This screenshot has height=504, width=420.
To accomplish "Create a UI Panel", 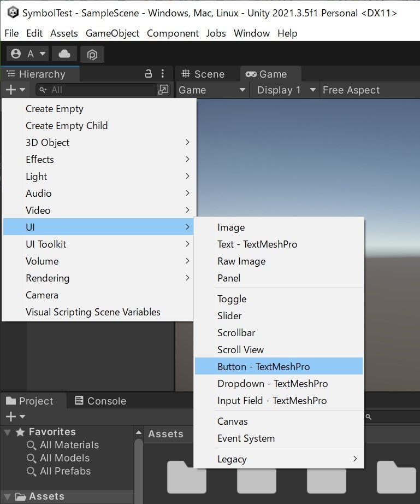I will 279,278.
